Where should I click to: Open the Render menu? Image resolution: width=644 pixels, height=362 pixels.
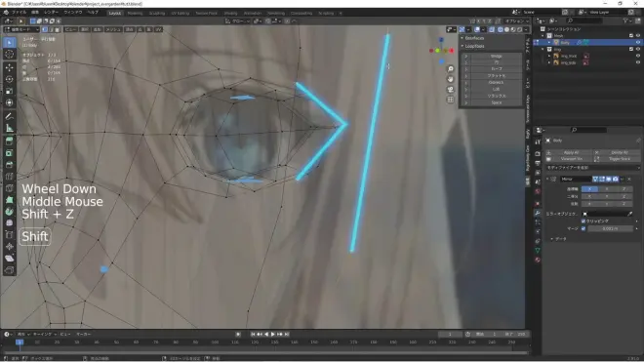[52, 13]
